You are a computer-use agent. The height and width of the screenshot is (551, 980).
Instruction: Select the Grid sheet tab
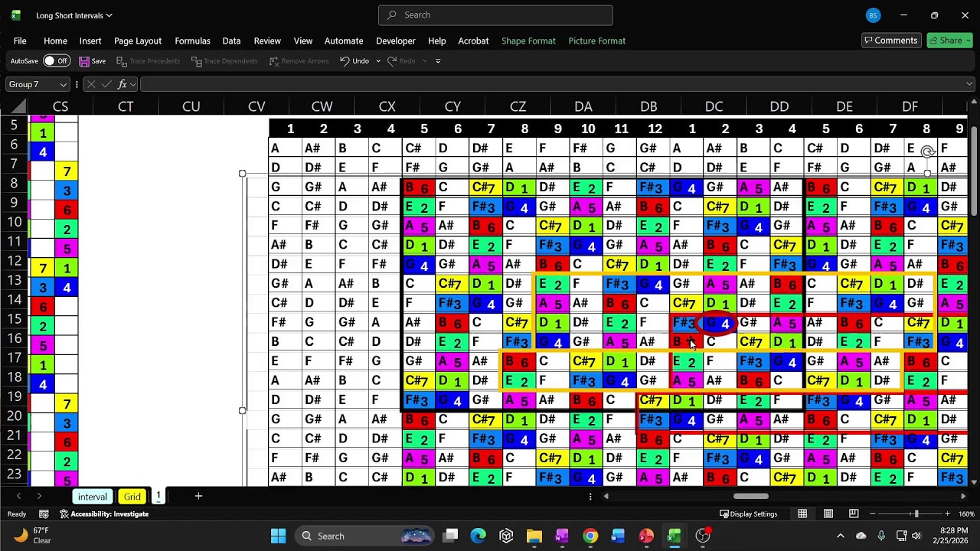[132, 497]
